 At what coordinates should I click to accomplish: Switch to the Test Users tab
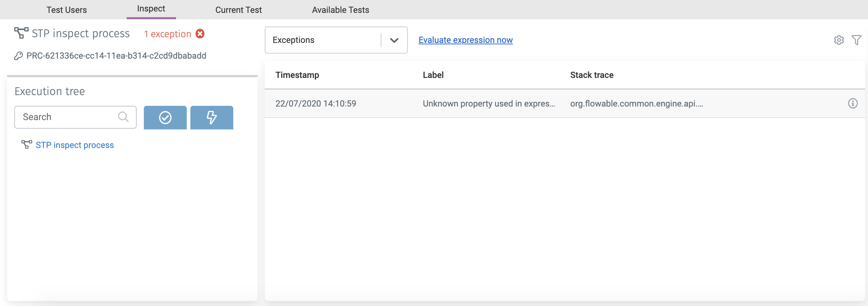[x=67, y=10]
